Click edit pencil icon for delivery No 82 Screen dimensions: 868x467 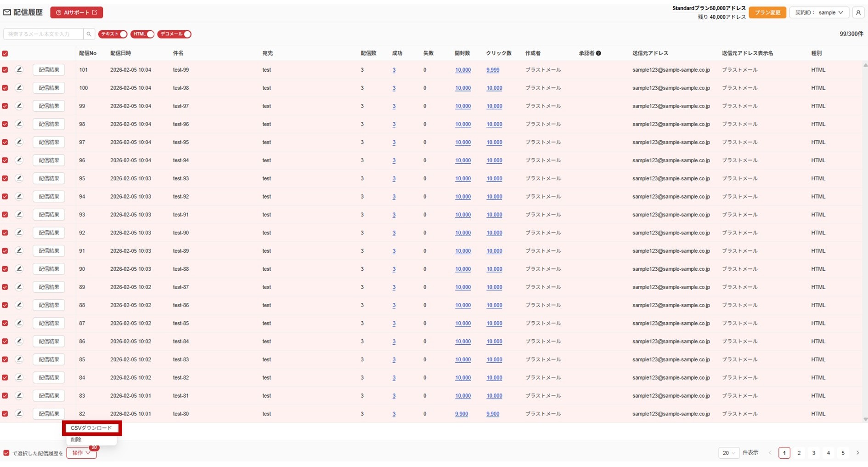(x=19, y=414)
